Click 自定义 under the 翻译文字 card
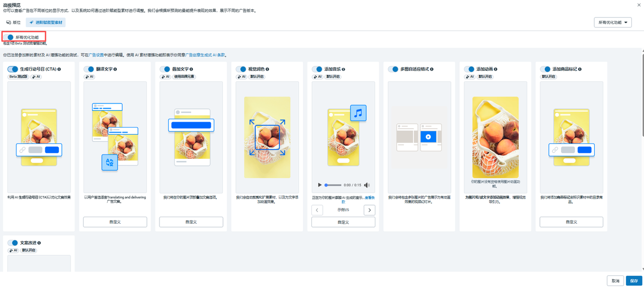 tap(115, 222)
